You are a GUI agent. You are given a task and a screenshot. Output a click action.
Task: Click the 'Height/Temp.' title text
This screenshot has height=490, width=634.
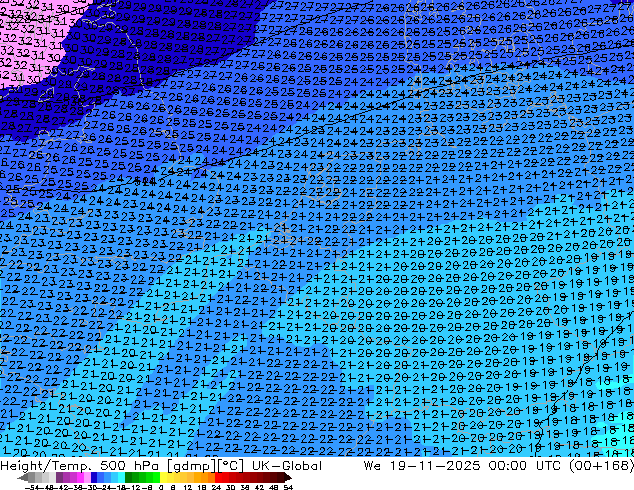[47, 466]
